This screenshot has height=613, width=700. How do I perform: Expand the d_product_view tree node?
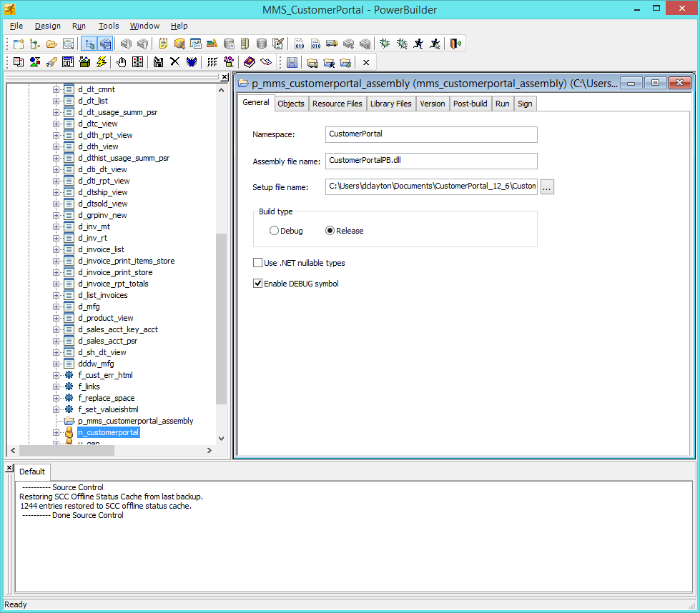click(56, 319)
